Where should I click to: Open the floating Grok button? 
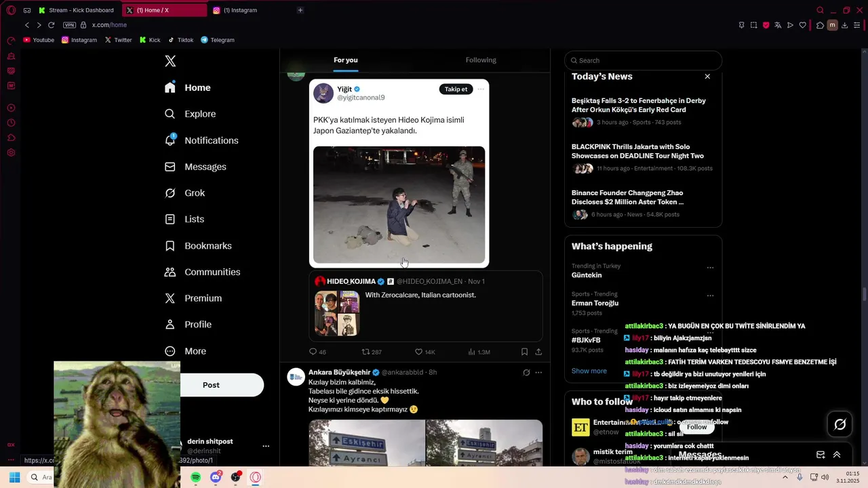coord(840,424)
